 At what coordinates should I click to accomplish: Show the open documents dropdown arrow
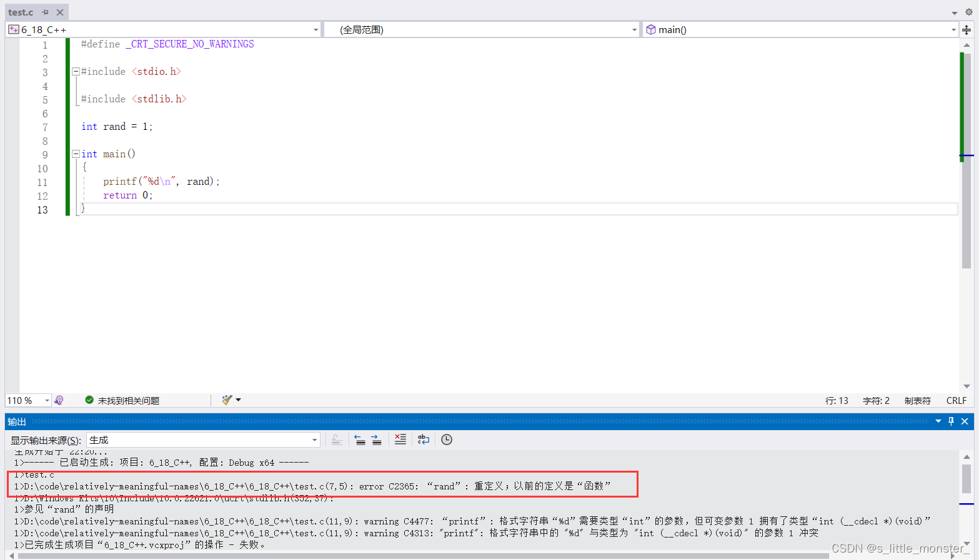click(x=955, y=12)
